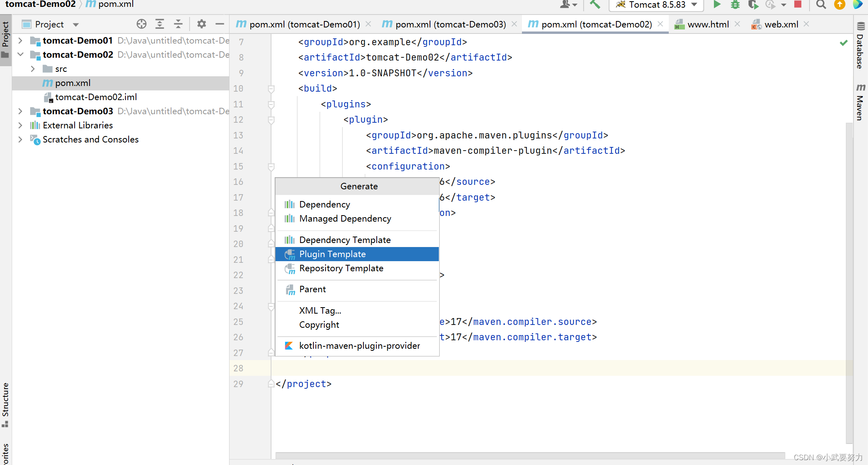Open the Project panel settings gear

(x=201, y=24)
